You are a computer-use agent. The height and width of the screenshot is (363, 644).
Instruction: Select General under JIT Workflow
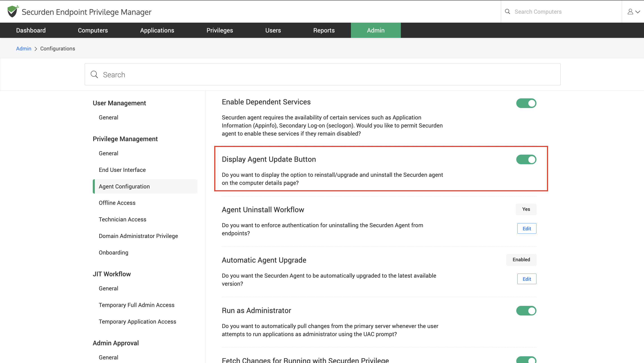[108, 289]
